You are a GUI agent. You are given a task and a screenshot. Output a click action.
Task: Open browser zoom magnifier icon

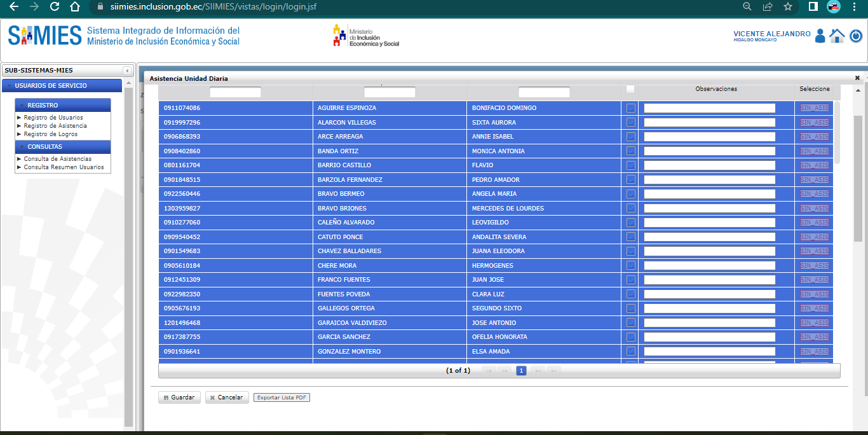pos(747,7)
